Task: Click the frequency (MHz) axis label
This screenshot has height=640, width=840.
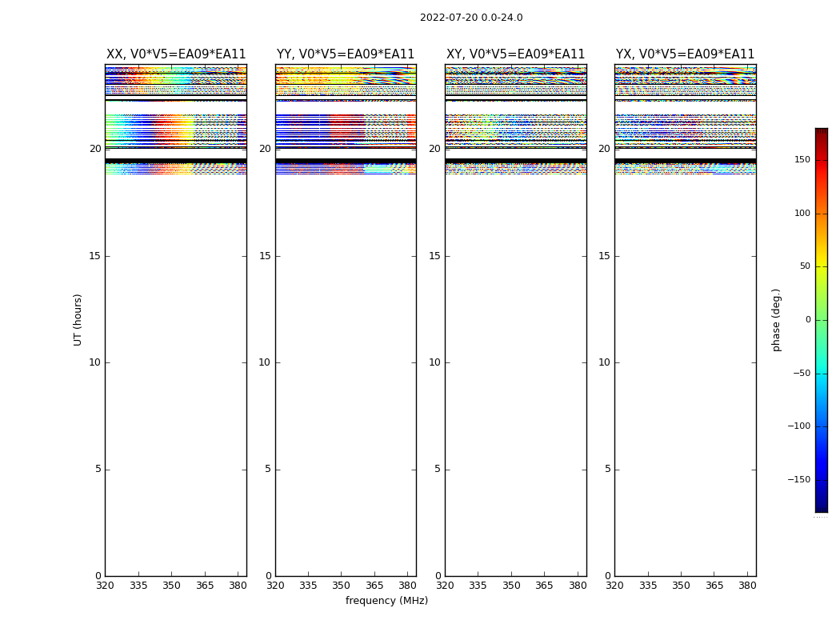Action: tap(386, 600)
